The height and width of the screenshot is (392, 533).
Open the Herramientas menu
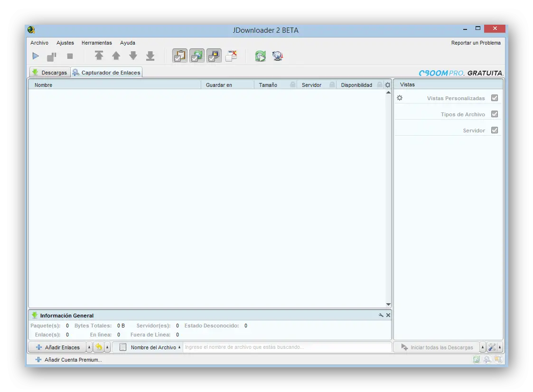(x=96, y=43)
